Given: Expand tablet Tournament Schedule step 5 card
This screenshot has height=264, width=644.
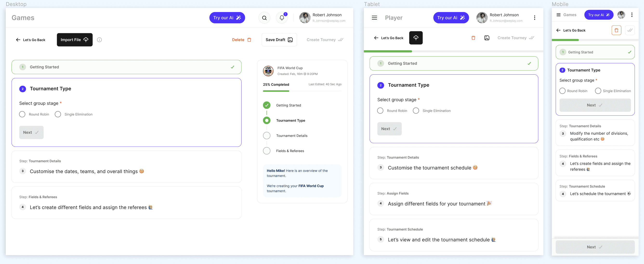Looking at the screenshot, I should (x=453, y=235).
